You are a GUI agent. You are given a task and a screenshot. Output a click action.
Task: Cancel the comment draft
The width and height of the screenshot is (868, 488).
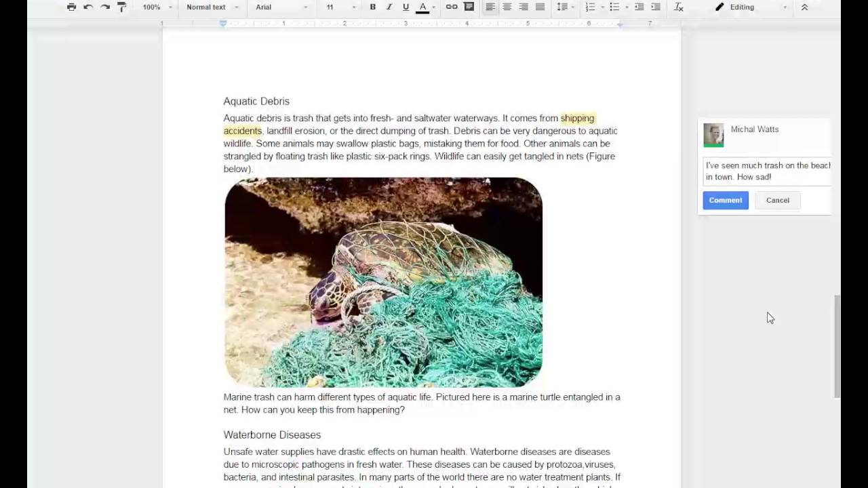click(x=778, y=200)
